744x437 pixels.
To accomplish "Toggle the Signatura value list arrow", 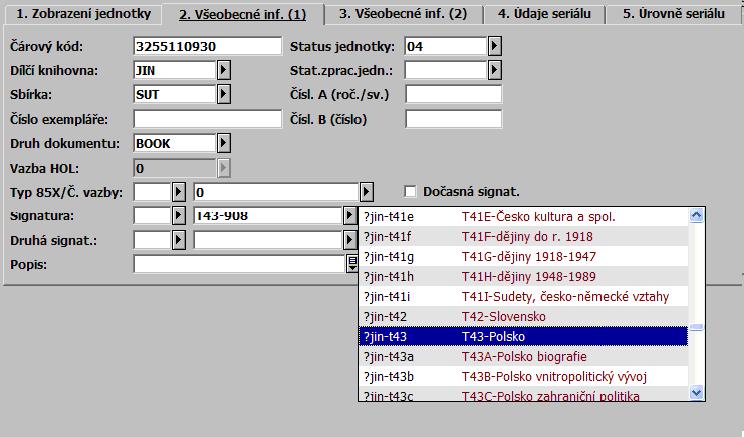I will tap(350, 215).
